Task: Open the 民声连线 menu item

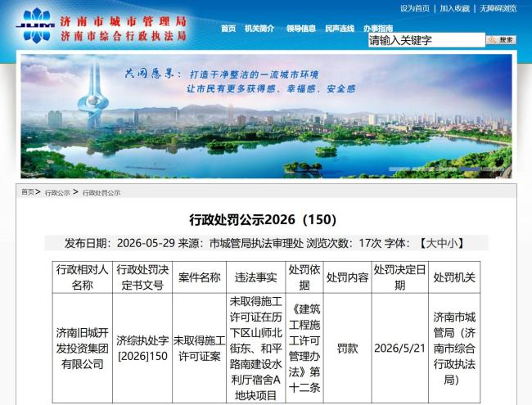Action: 340,29
